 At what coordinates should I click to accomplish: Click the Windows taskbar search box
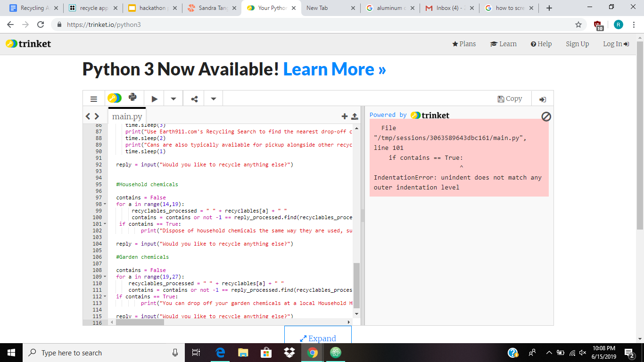[103, 353]
